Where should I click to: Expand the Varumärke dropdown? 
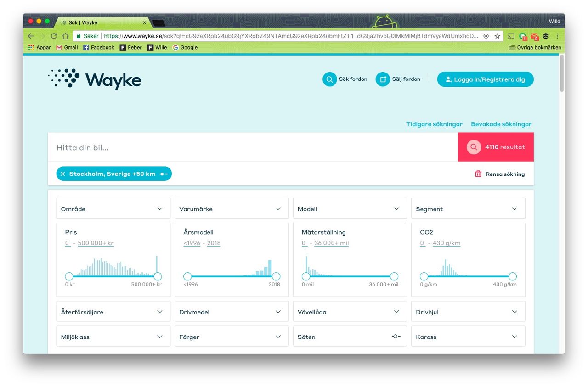point(232,208)
